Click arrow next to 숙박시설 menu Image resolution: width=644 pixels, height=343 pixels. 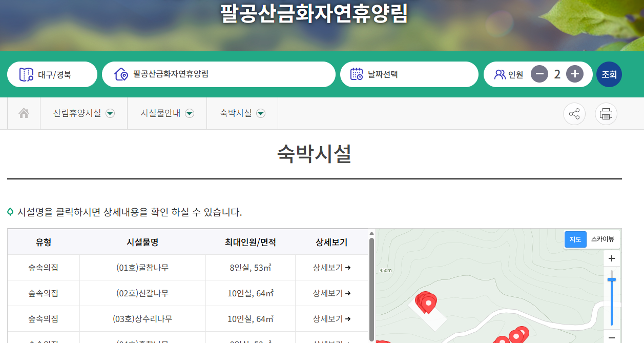(x=261, y=114)
